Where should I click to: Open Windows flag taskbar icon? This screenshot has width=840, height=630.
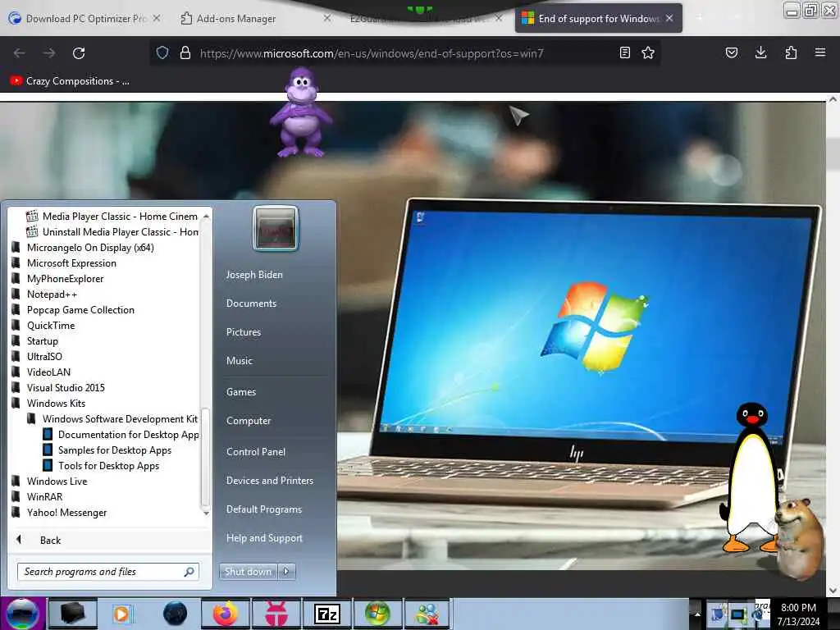tap(377, 614)
